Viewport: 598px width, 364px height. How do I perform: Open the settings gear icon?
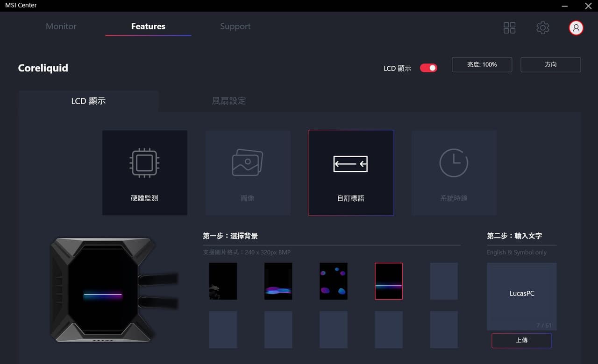[543, 28]
